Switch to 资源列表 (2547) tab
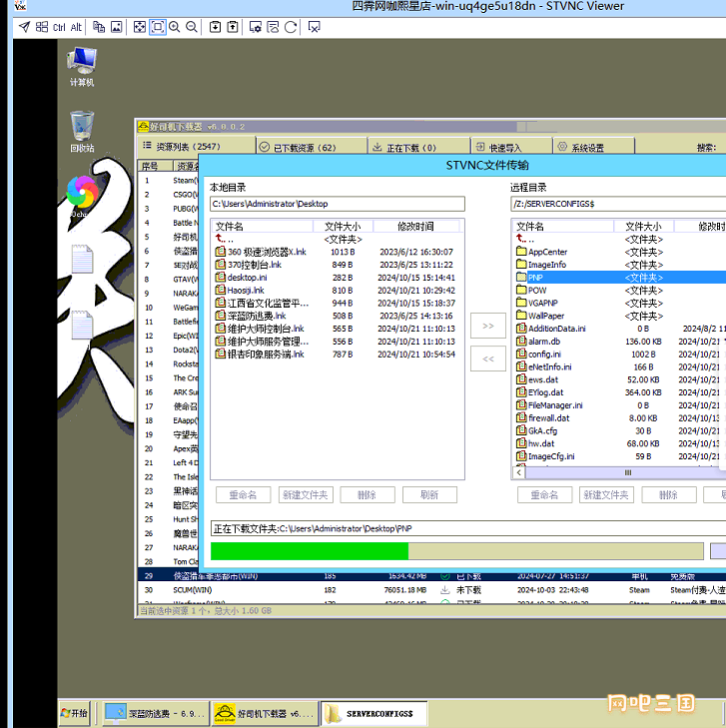Viewport: 726px width, 728px height. 196,146
